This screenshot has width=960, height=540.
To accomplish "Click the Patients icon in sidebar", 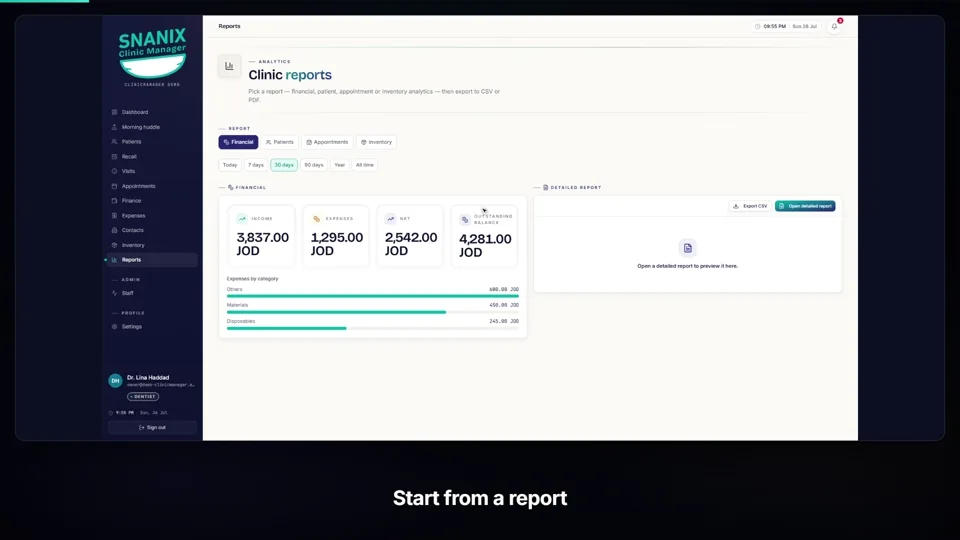I will point(114,141).
